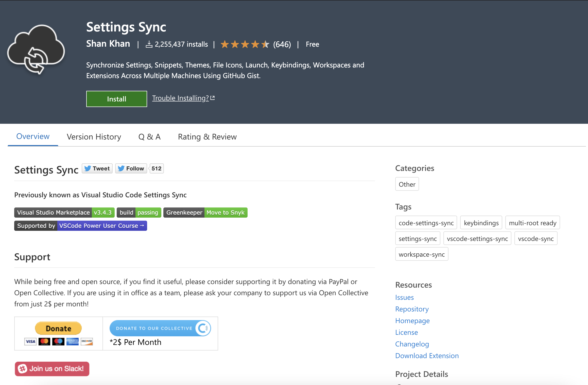Click Donate To Our Collective badge

tap(160, 328)
